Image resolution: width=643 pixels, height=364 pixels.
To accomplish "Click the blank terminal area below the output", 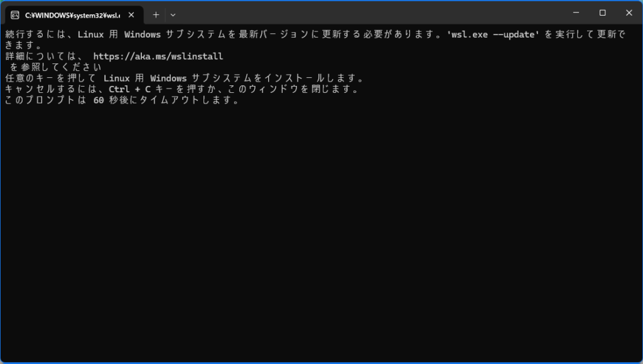I will click(x=321, y=238).
